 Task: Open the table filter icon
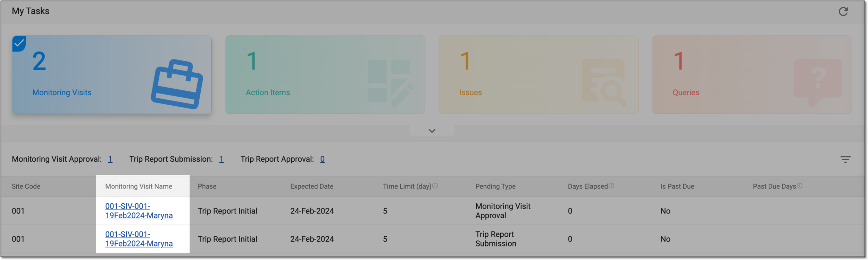(x=845, y=160)
